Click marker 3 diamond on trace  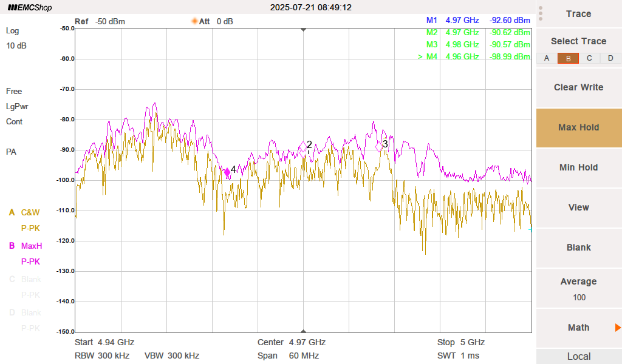(x=379, y=147)
